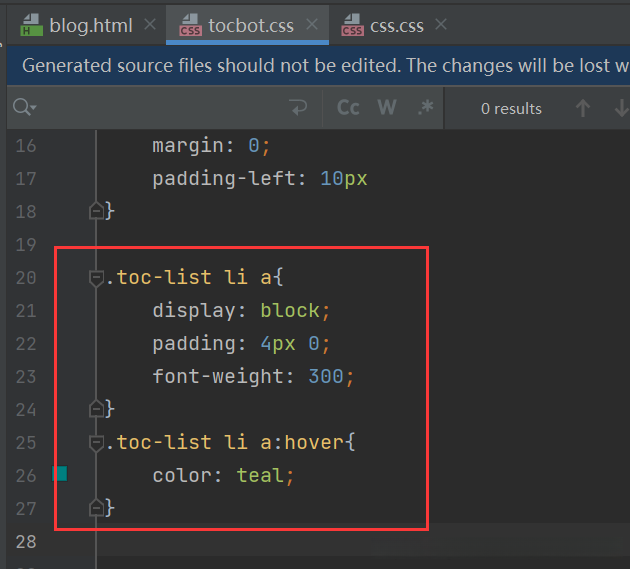Toggle Match Case (Cc) search option
630x569 pixels.
(348, 108)
